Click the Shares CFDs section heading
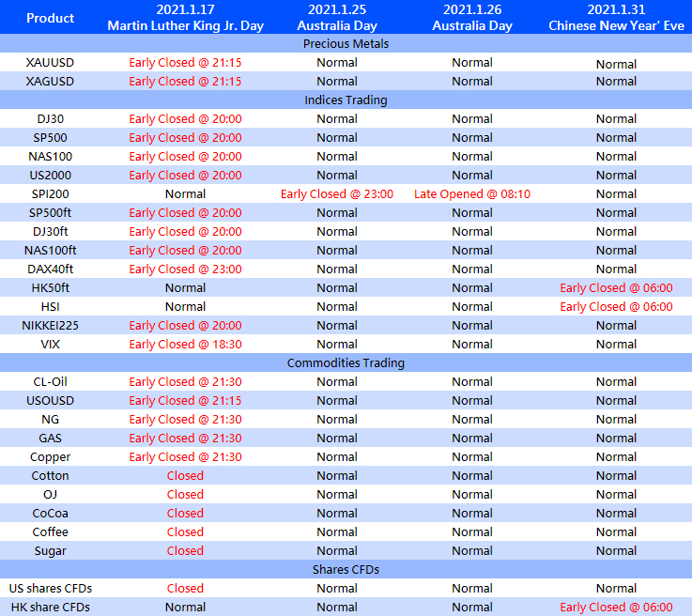Image resolution: width=692 pixels, height=616 pixels. click(x=346, y=570)
